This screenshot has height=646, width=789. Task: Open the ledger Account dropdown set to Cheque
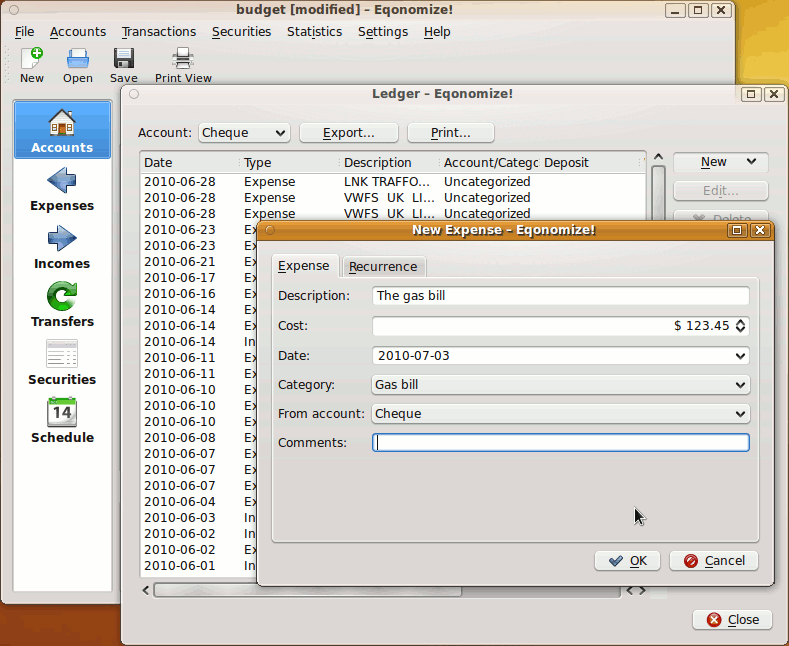click(x=244, y=133)
